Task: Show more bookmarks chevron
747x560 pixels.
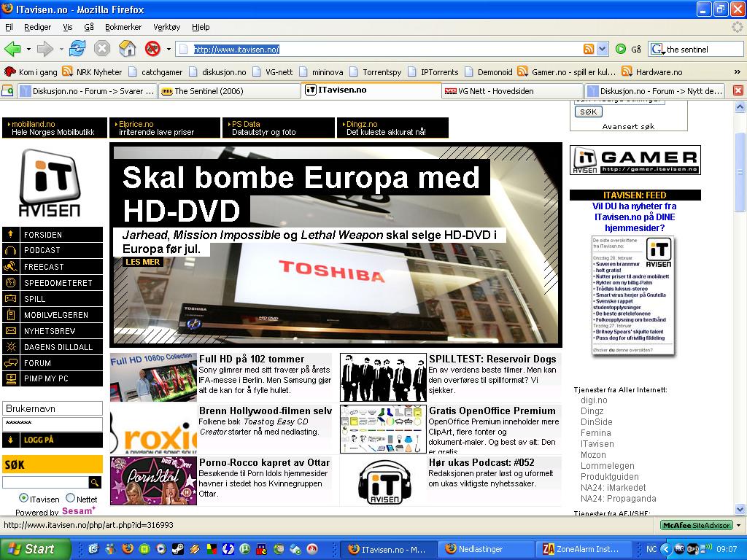Action: click(x=738, y=72)
